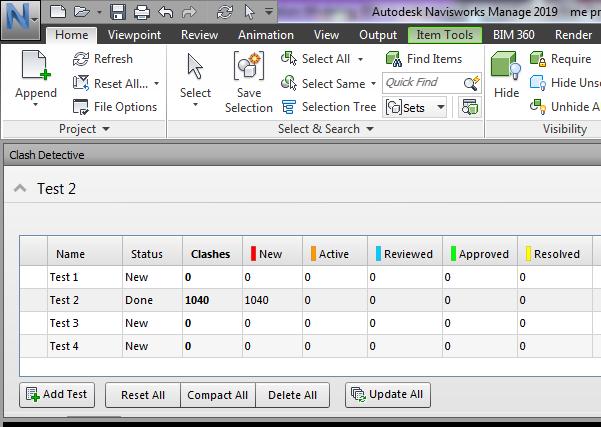Viewport: 601px width, 427px height.
Task: Open the Animation tab
Action: tap(266, 35)
